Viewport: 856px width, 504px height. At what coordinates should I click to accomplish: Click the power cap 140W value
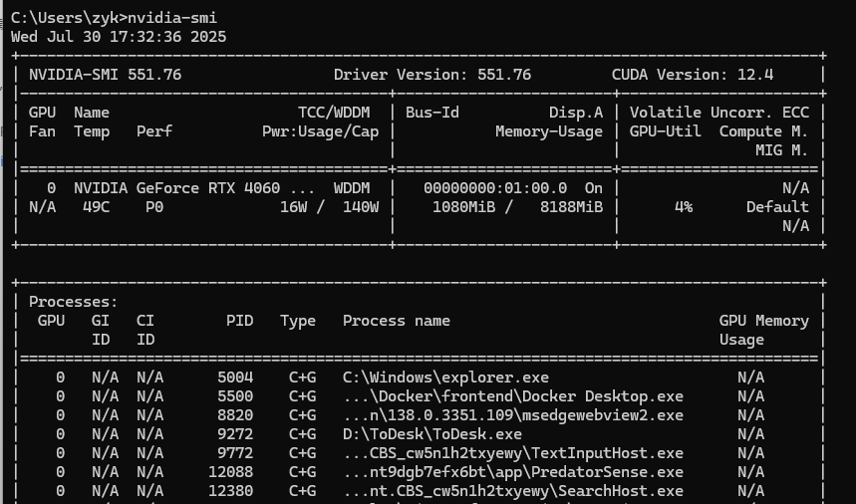coord(361,207)
